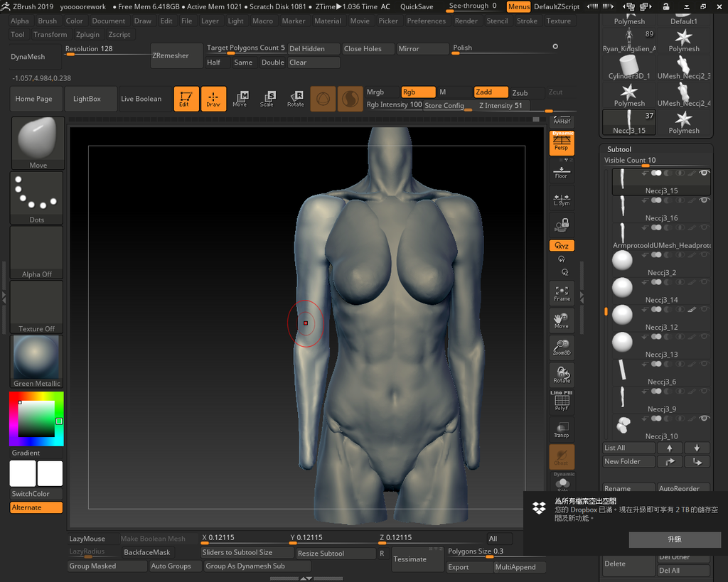Open the Texture Off selector
728x582 pixels.
37,307
